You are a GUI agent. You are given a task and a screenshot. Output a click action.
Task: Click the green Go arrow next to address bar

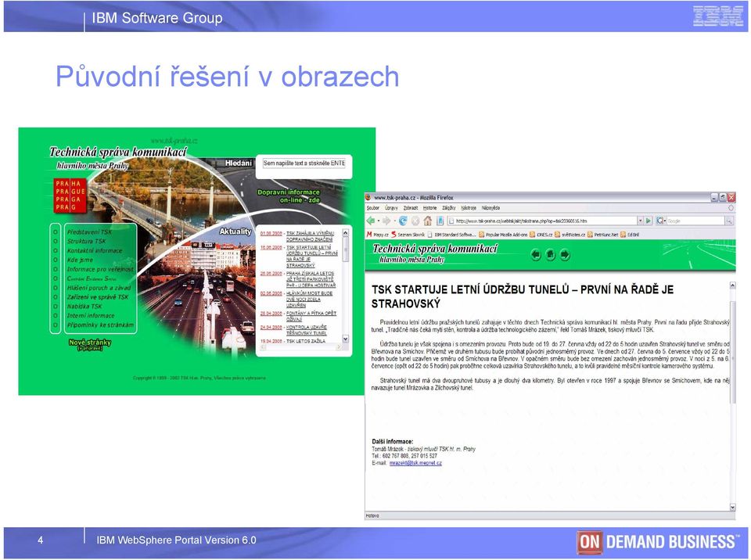(649, 221)
